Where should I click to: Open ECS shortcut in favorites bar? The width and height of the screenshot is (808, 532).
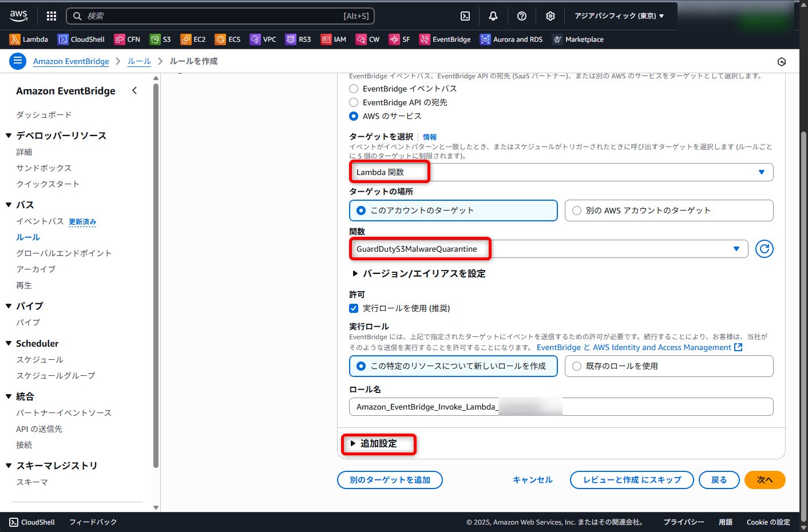coord(228,39)
